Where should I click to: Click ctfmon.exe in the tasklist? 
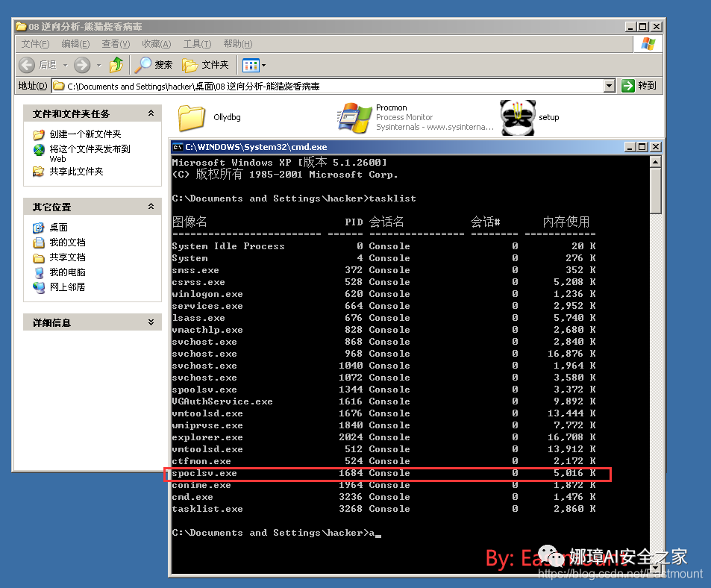[201, 461]
